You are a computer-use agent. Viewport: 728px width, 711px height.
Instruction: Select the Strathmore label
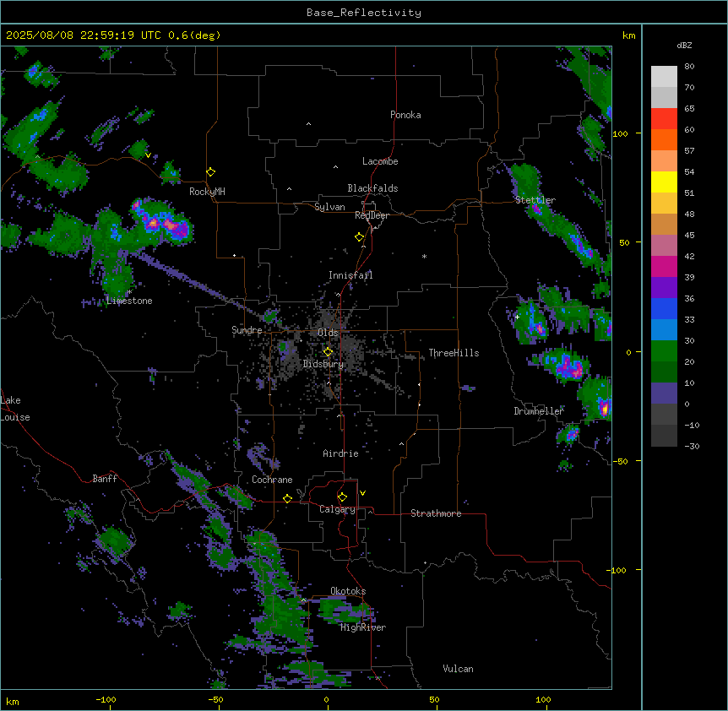[x=436, y=513]
